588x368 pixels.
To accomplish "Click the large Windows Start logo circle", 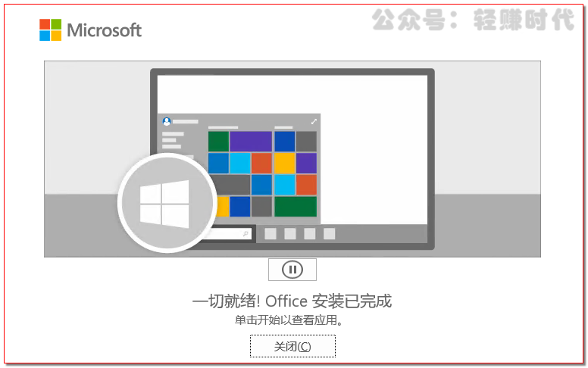I will (167, 203).
